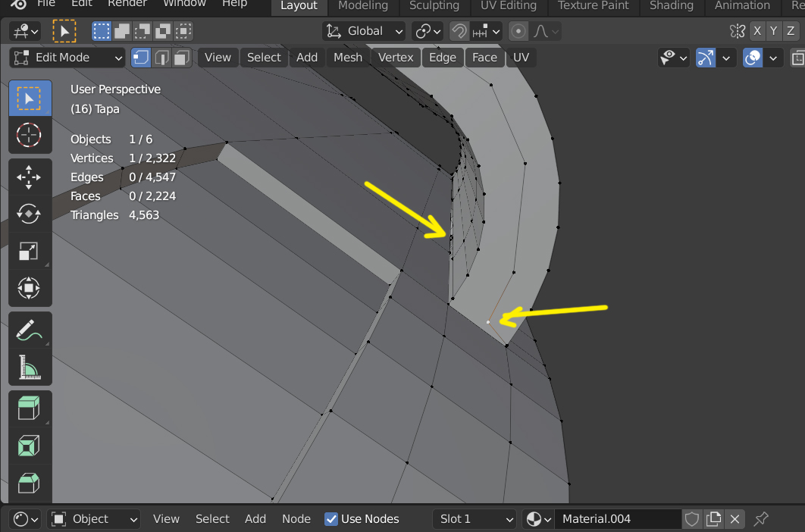Pick the Measure ruler tool

pos(30,367)
